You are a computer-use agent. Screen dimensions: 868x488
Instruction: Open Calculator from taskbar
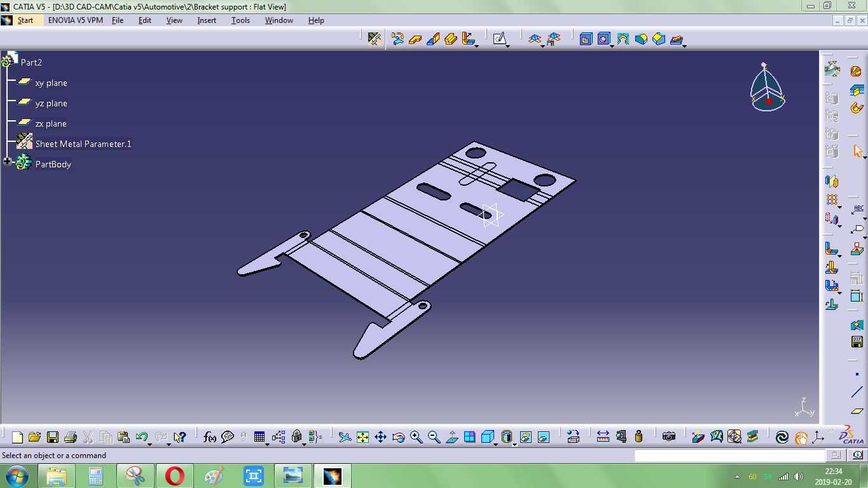96,476
